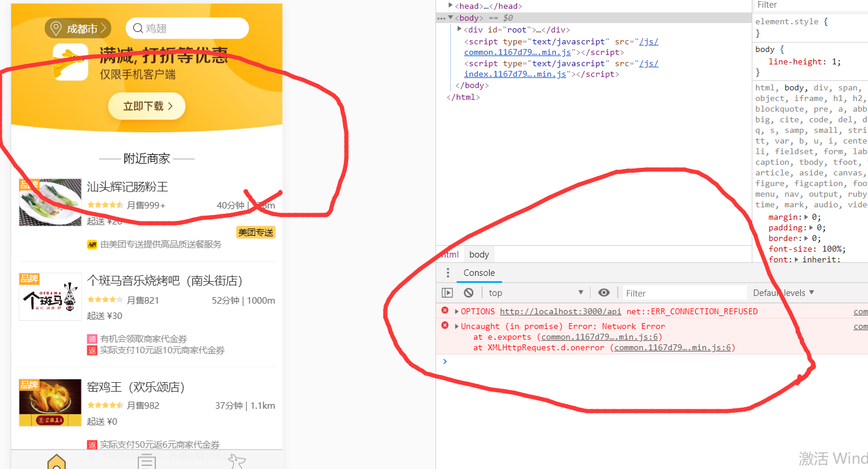
Task: Select the closing html tag line
Action: 463,97
